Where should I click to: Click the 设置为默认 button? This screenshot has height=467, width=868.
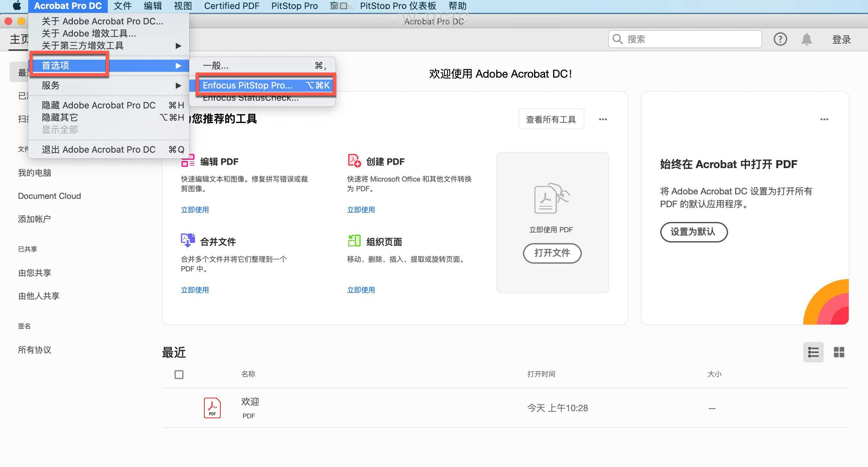pos(693,232)
